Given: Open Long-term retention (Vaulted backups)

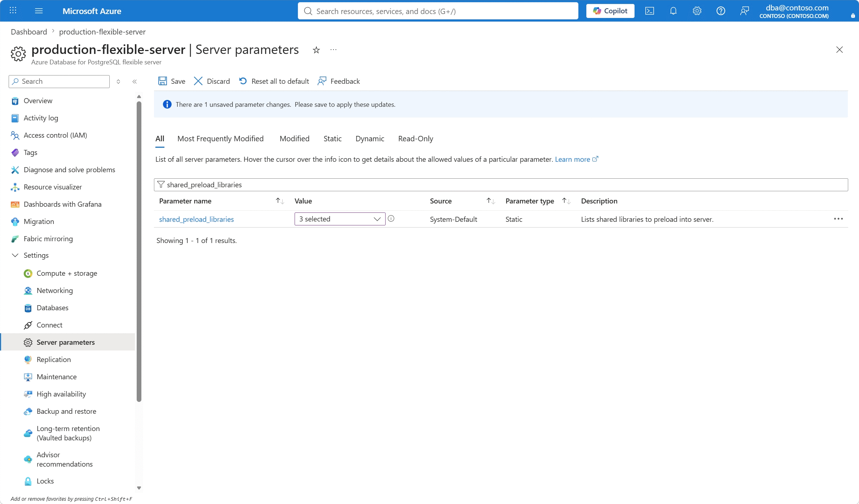Looking at the screenshot, I should [x=68, y=433].
